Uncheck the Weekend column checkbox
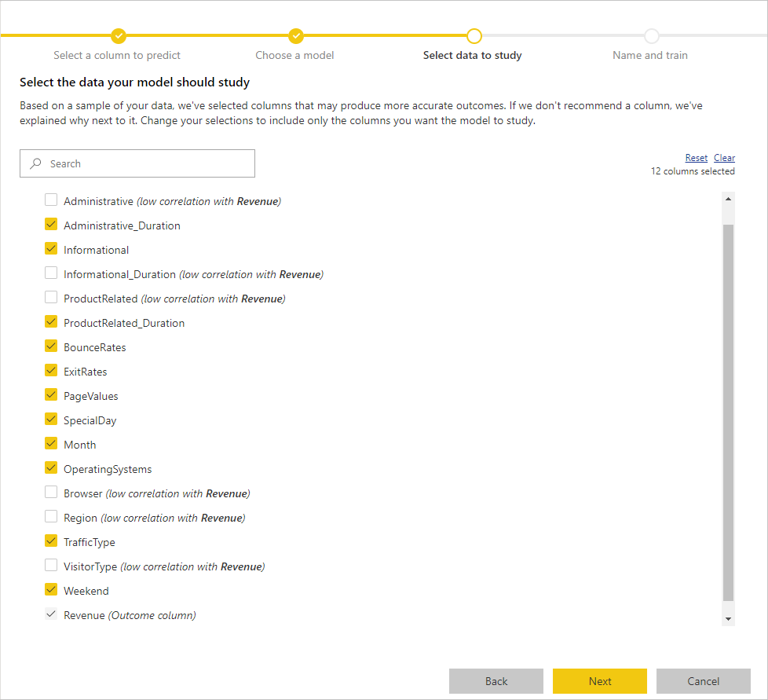 tap(51, 589)
